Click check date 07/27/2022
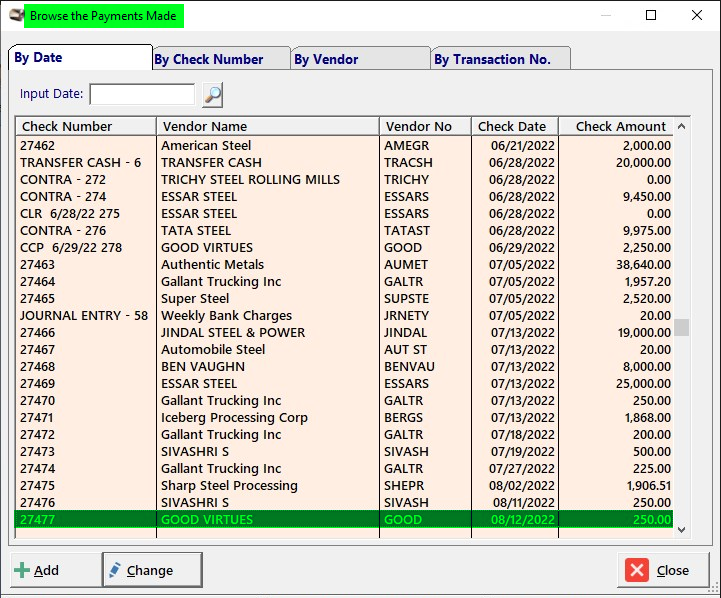This screenshot has width=721, height=598. (523, 469)
